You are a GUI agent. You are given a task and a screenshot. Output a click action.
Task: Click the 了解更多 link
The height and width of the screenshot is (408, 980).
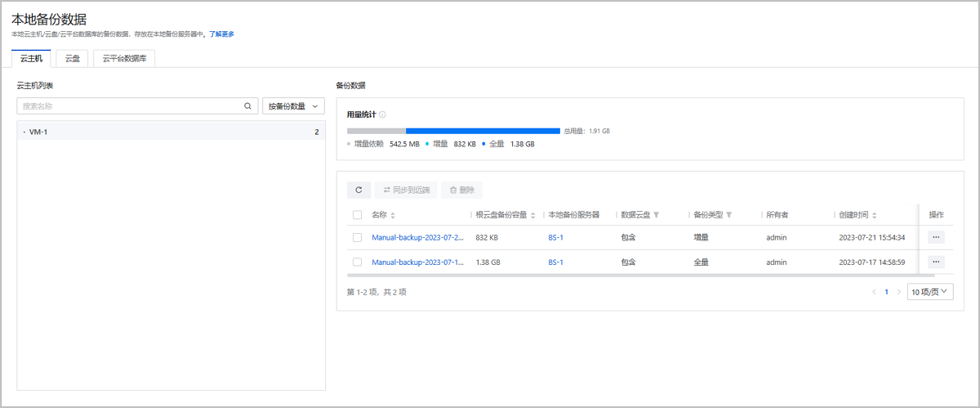(x=221, y=34)
